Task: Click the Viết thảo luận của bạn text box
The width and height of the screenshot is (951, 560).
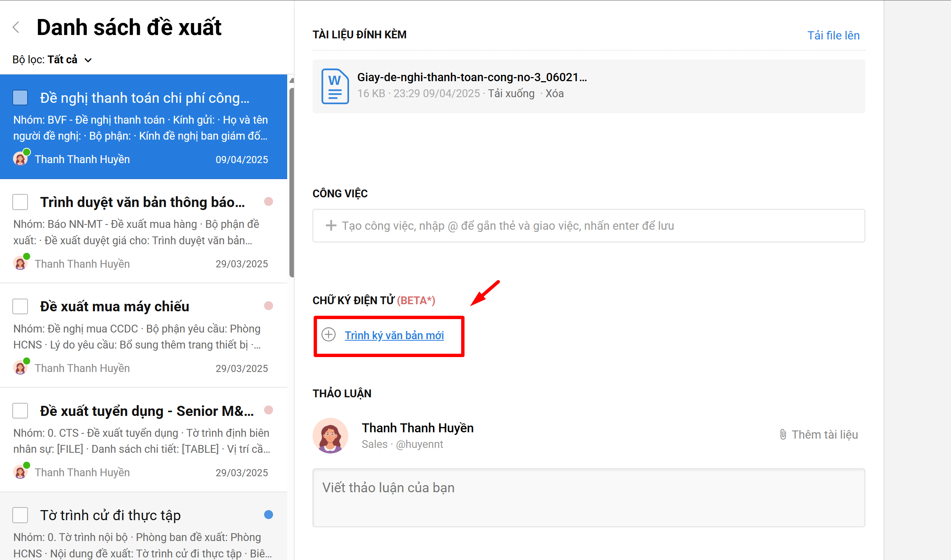Action: 588,497
